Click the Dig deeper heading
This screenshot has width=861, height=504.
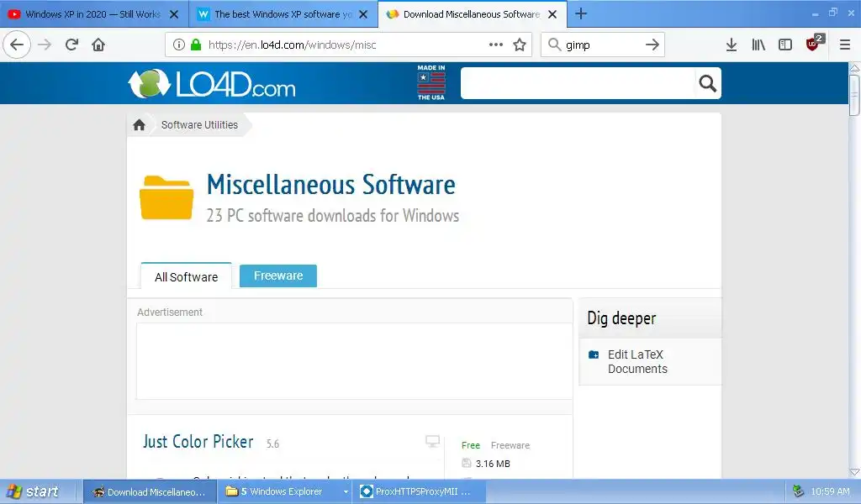621,318
